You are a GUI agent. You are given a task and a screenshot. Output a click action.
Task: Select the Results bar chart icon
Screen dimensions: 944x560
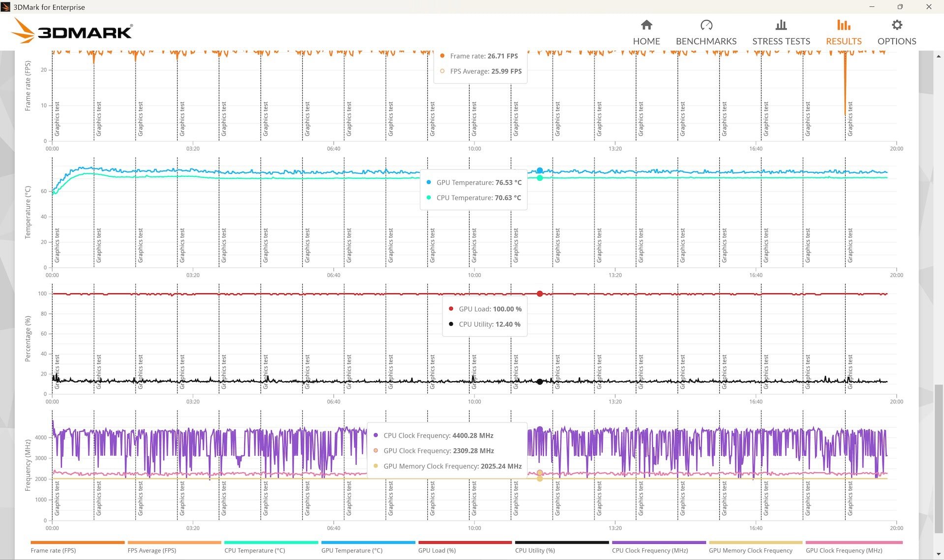click(844, 25)
